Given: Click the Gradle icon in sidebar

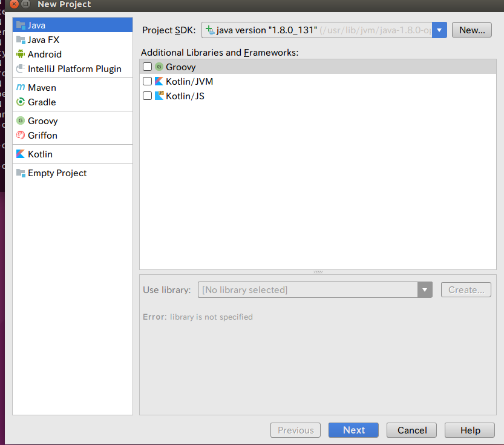Looking at the screenshot, I should click(21, 102).
